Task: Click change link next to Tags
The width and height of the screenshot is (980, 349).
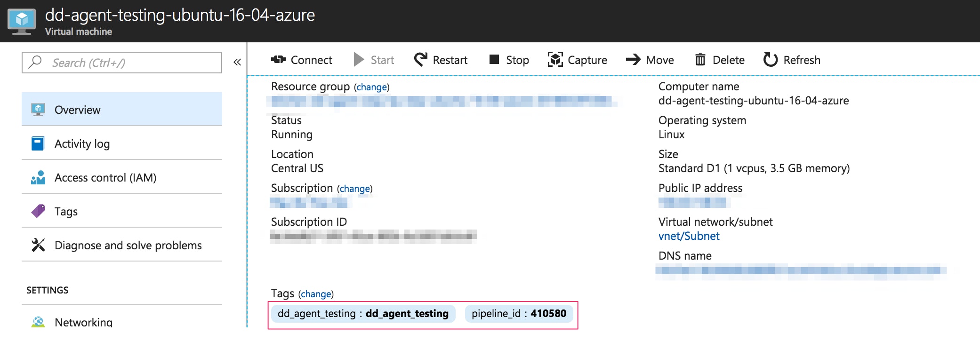Action: coord(315,294)
